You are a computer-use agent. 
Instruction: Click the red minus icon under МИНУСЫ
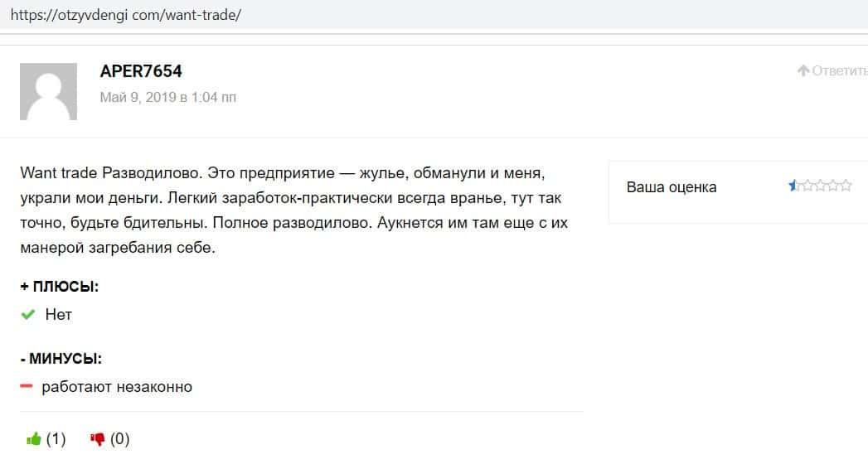click(x=27, y=386)
